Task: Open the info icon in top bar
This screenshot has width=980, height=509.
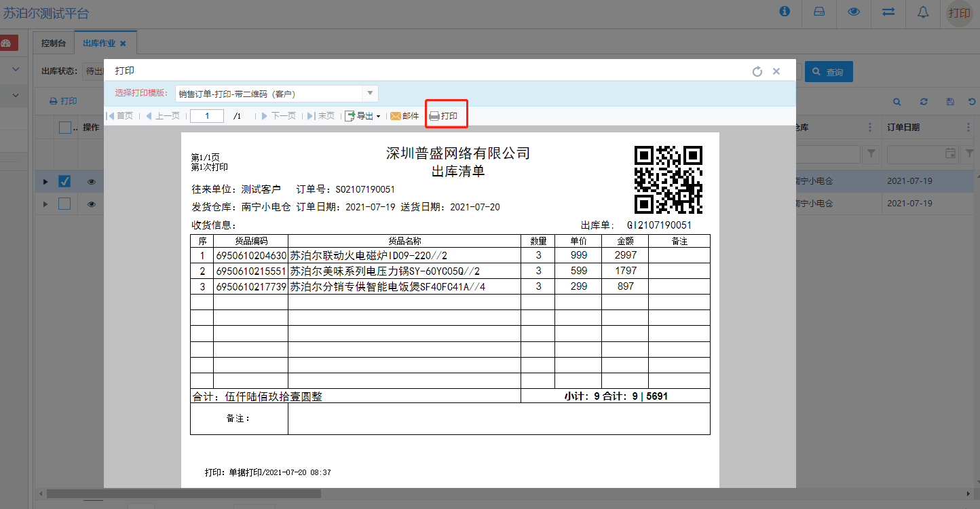Action: tap(785, 12)
